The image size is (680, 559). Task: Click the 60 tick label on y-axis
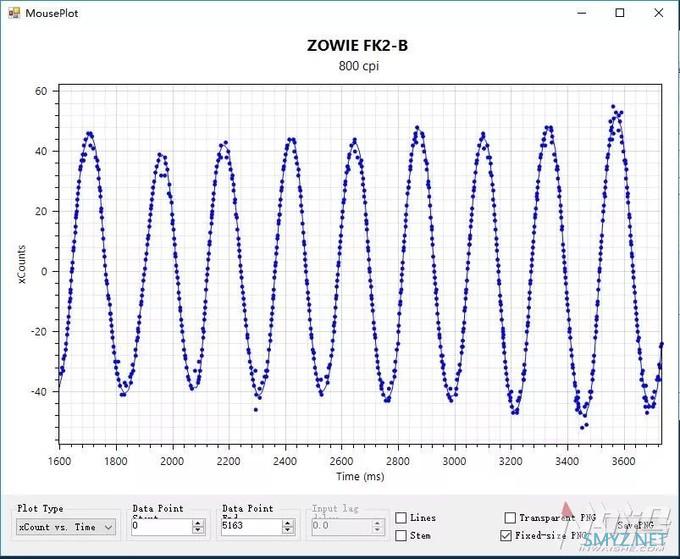click(x=41, y=91)
